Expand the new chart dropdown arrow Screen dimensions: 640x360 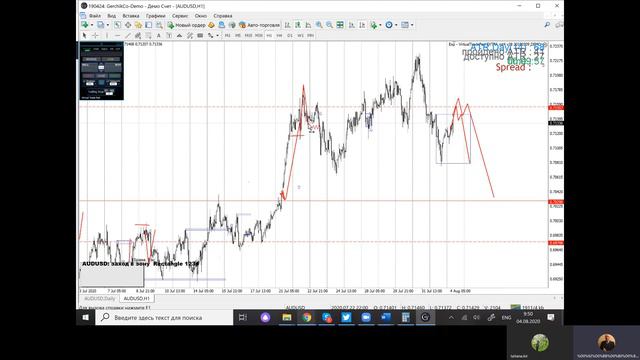point(92,25)
